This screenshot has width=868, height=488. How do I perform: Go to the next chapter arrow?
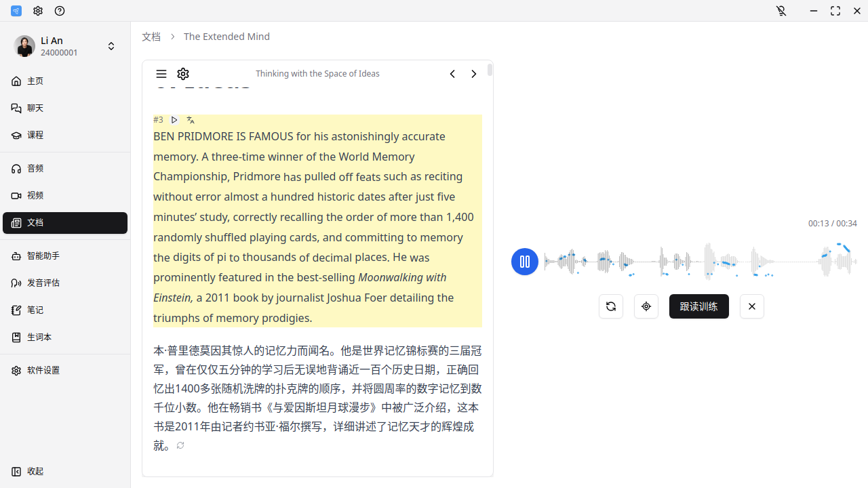coord(474,74)
